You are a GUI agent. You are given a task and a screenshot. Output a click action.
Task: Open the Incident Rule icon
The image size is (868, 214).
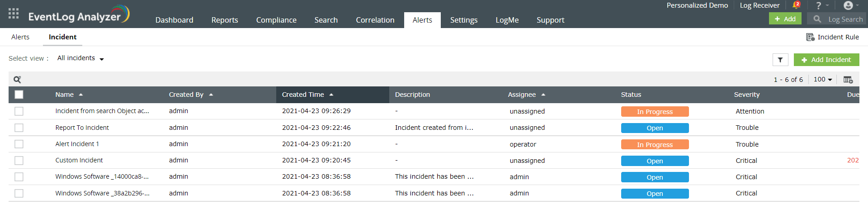810,37
